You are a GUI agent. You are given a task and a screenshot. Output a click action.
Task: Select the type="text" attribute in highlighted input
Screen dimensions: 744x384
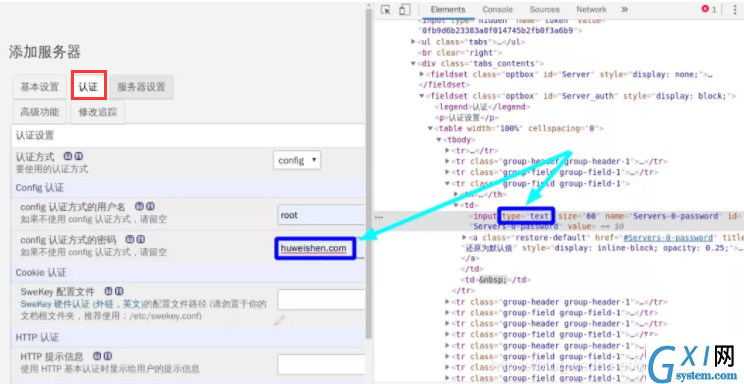pyautogui.click(x=525, y=216)
